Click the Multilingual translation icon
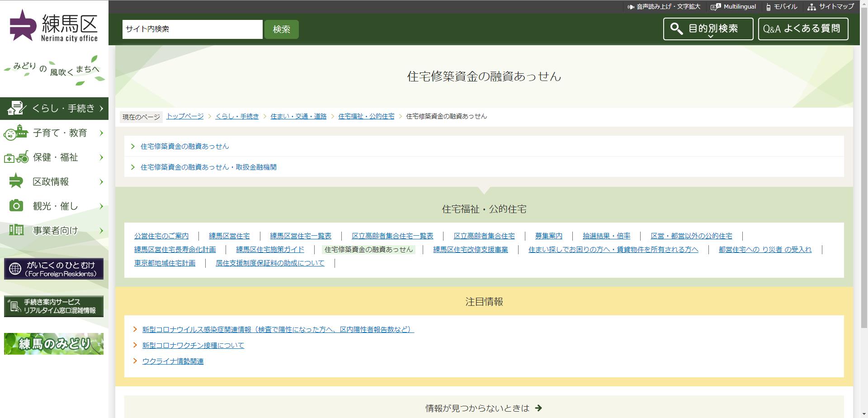 pyautogui.click(x=716, y=7)
